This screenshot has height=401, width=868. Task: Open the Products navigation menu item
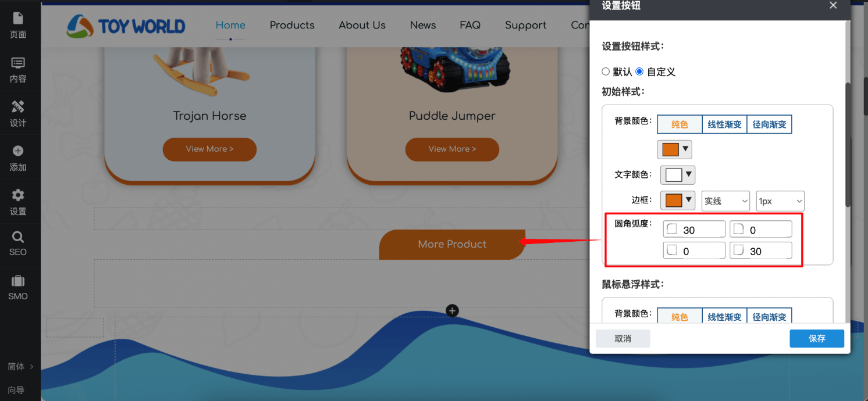click(x=292, y=25)
